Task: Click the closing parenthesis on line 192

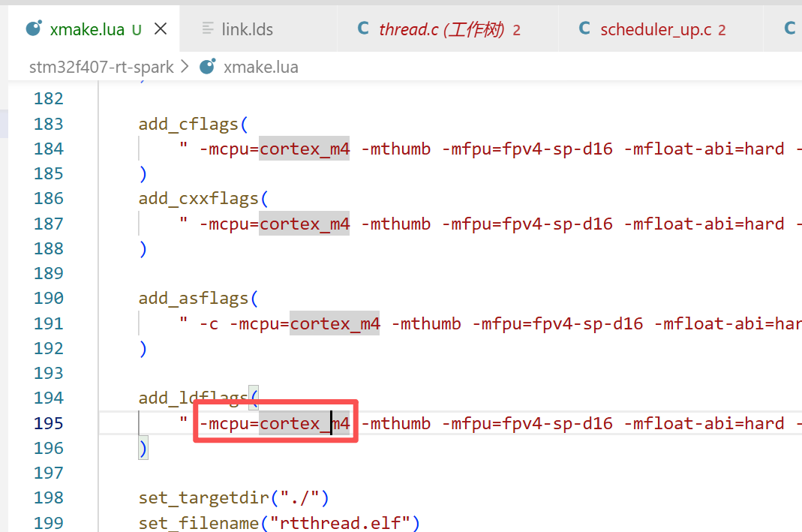Action: tap(143, 348)
